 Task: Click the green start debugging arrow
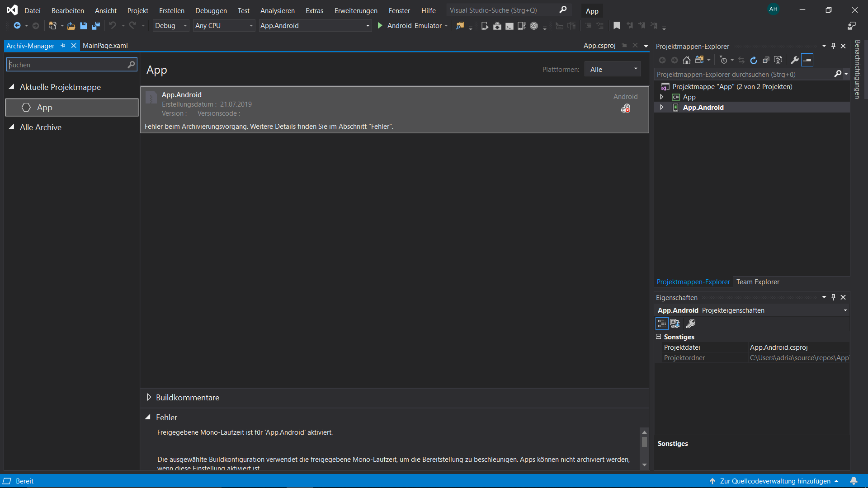point(380,26)
